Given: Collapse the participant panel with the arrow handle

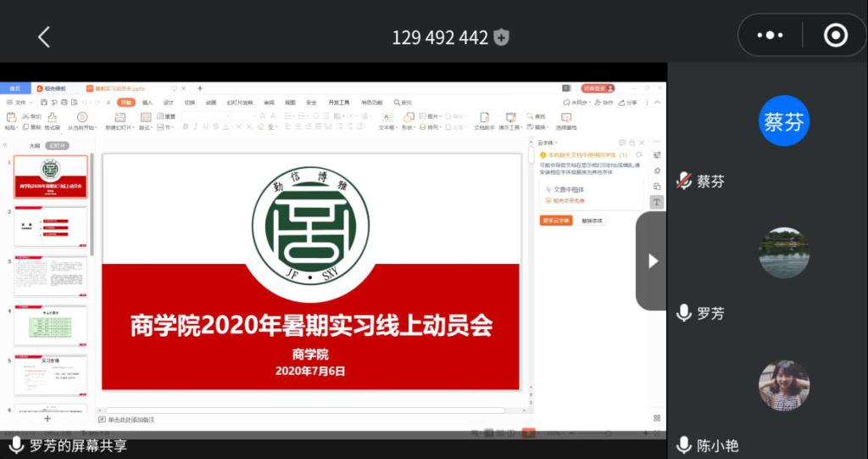Looking at the screenshot, I should point(652,261).
